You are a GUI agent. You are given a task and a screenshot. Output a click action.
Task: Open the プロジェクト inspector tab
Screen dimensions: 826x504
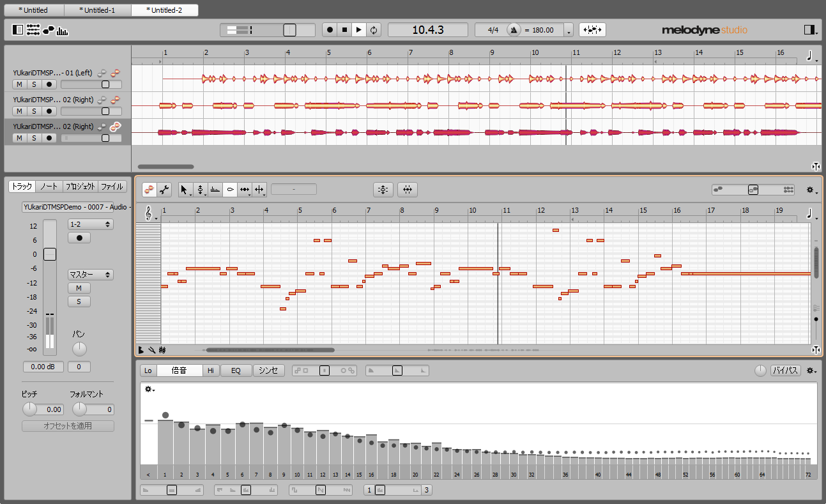[x=80, y=187]
